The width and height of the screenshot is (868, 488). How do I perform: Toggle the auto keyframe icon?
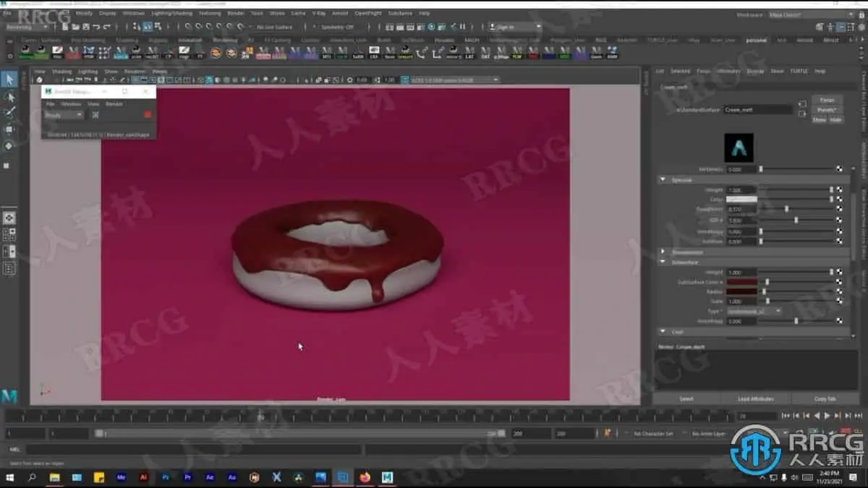607,433
